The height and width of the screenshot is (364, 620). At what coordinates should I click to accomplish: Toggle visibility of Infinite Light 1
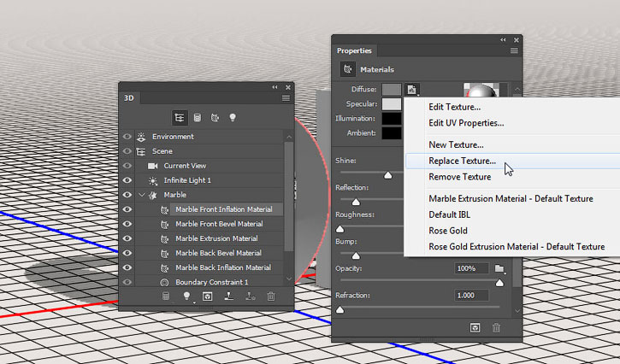tap(127, 180)
